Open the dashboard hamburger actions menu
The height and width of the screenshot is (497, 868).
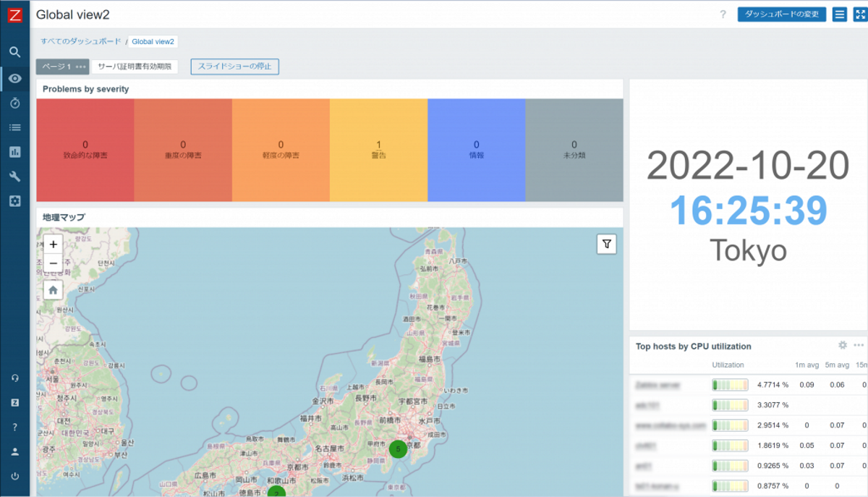839,14
